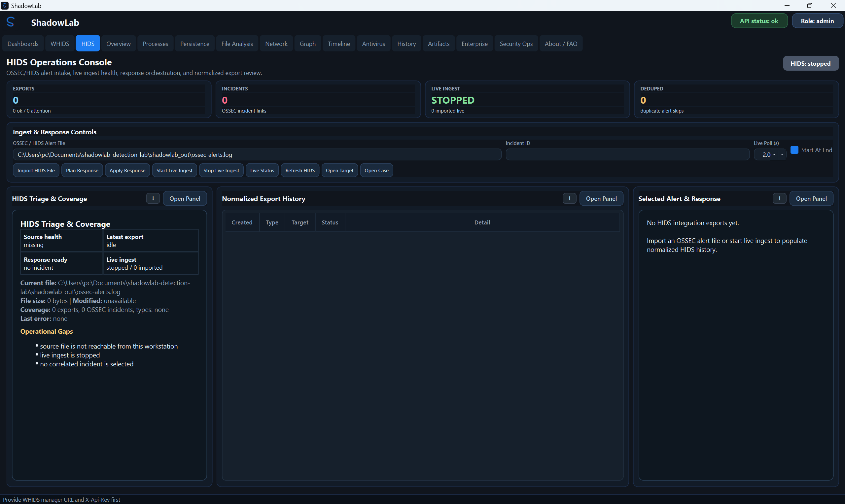Click status bar message about WHIDS manager URL
This screenshot has width=845, height=504.
[x=61, y=499]
